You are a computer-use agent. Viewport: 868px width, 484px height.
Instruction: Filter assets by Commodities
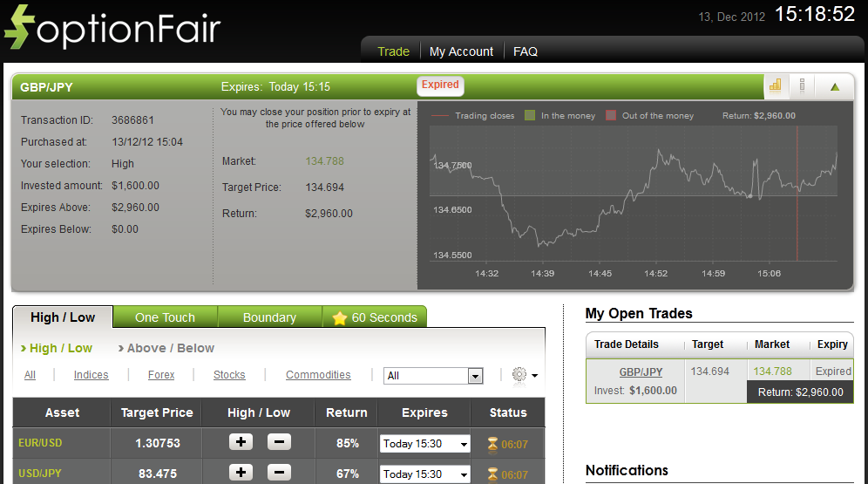coord(318,375)
